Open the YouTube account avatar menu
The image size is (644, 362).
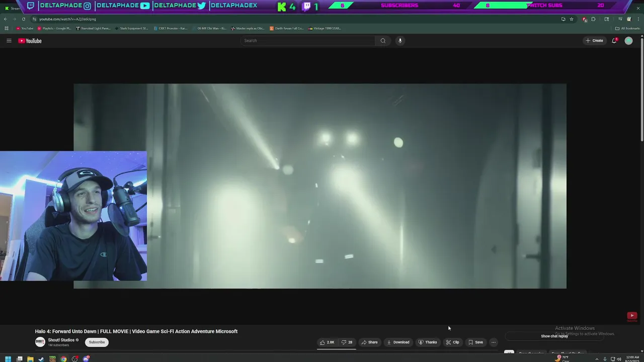(628, 41)
